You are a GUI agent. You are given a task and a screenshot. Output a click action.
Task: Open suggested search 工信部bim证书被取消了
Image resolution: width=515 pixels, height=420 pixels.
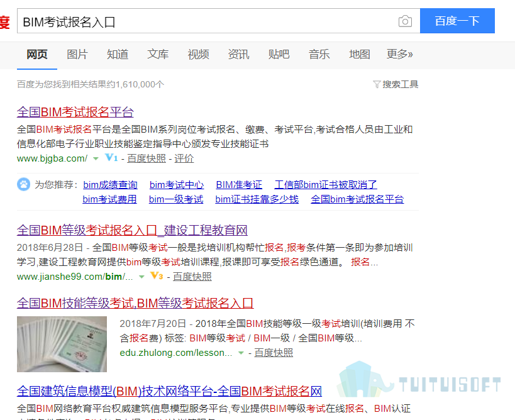326,185
